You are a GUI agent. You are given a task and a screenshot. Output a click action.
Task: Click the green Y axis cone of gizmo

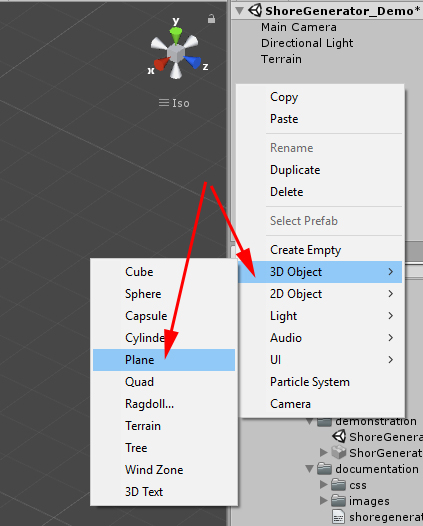click(x=175, y=35)
